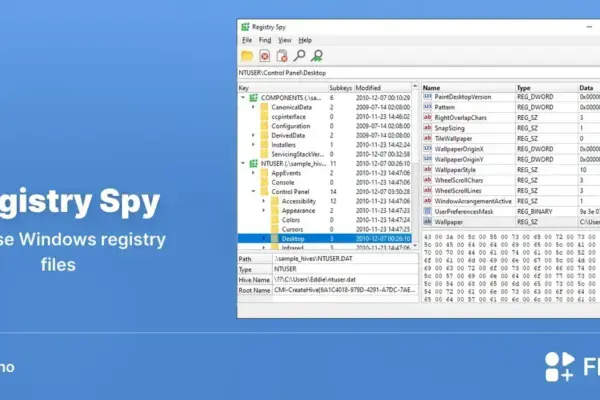This screenshot has height=400, width=600.
Task: Click the tree scrollbar down arrow
Action: pyautogui.click(x=415, y=246)
